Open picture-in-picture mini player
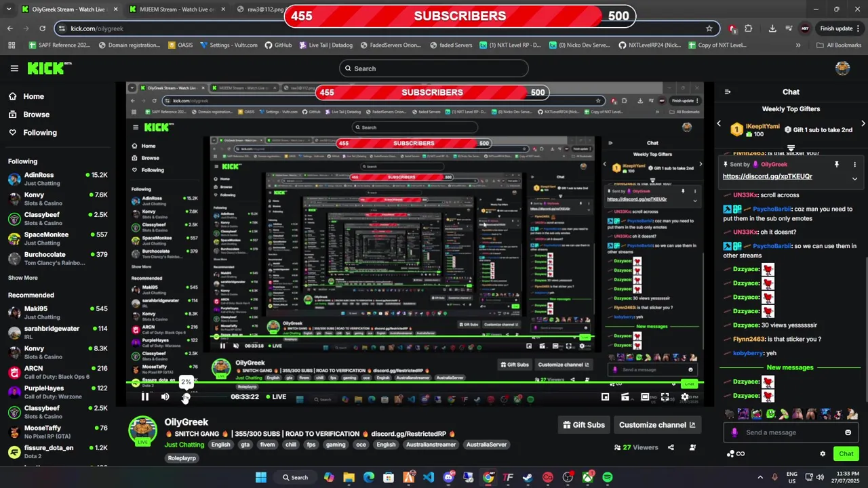868x488 pixels. (x=605, y=397)
